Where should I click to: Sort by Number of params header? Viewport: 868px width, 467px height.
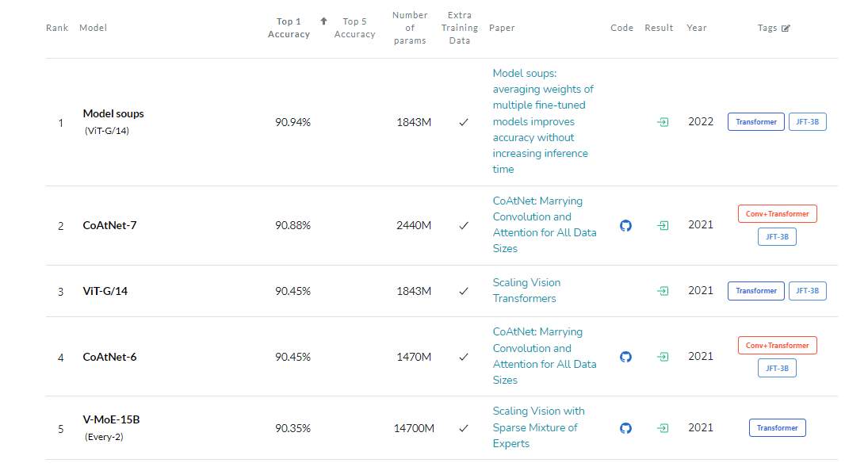click(x=410, y=28)
